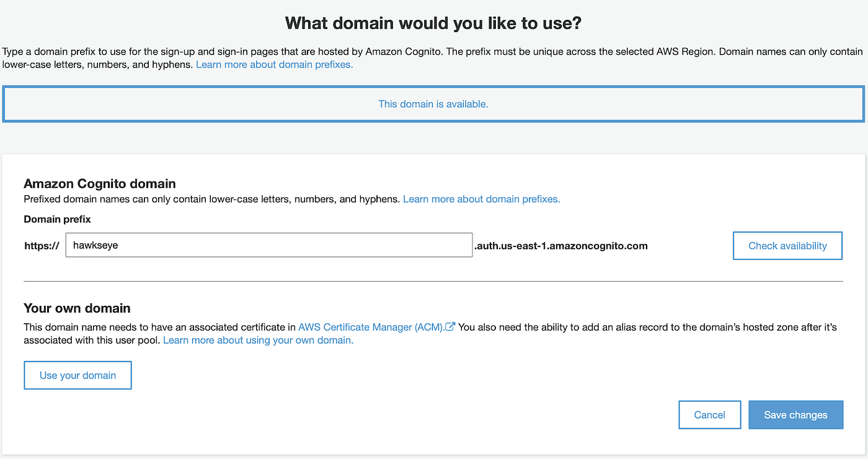Click the https:// label before the prefix field

(42, 245)
